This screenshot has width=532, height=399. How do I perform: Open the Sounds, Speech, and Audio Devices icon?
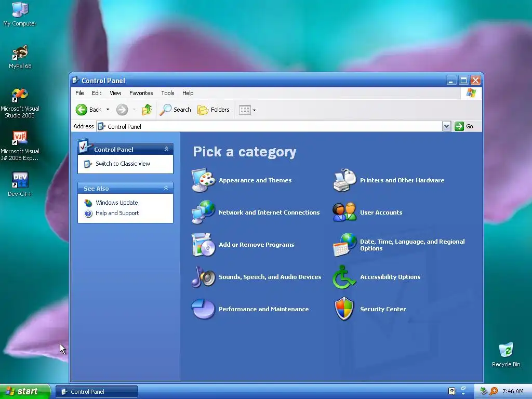pos(203,277)
